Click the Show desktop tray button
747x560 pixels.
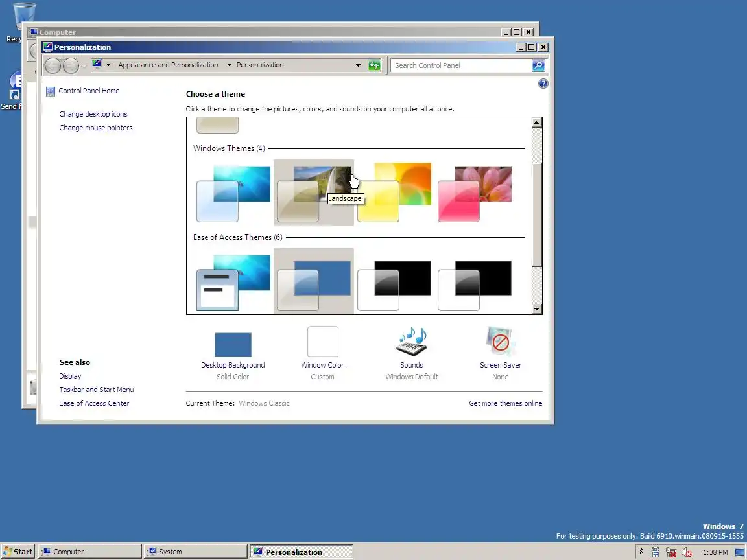click(740, 552)
